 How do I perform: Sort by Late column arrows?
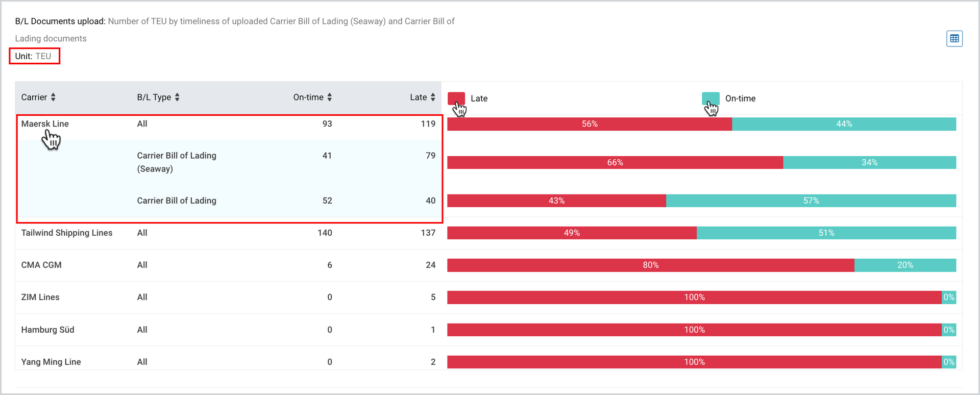coord(433,97)
